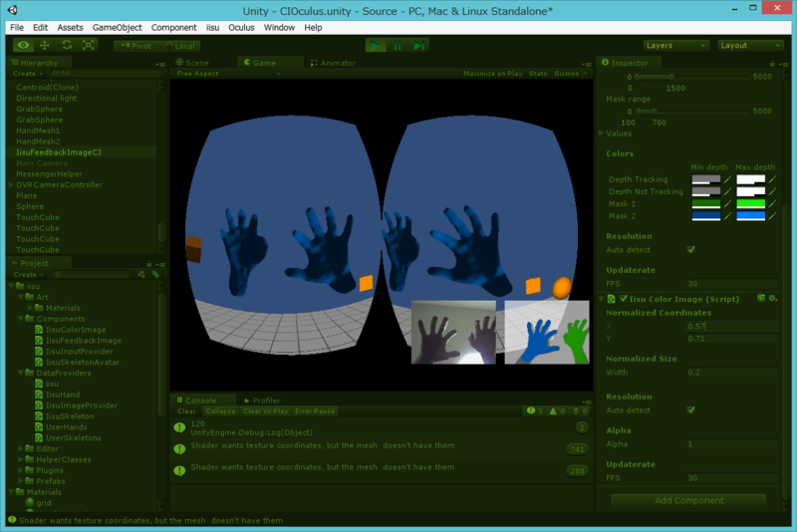This screenshot has width=797, height=532.
Task: Toggle Local handle rotation
Action: click(x=179, y=46)
